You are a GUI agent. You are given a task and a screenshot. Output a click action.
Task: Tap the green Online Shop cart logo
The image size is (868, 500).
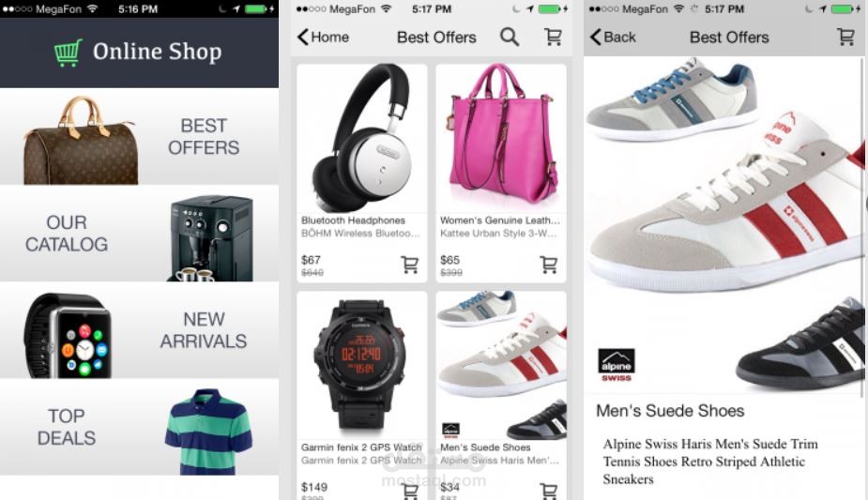(69, 53)
